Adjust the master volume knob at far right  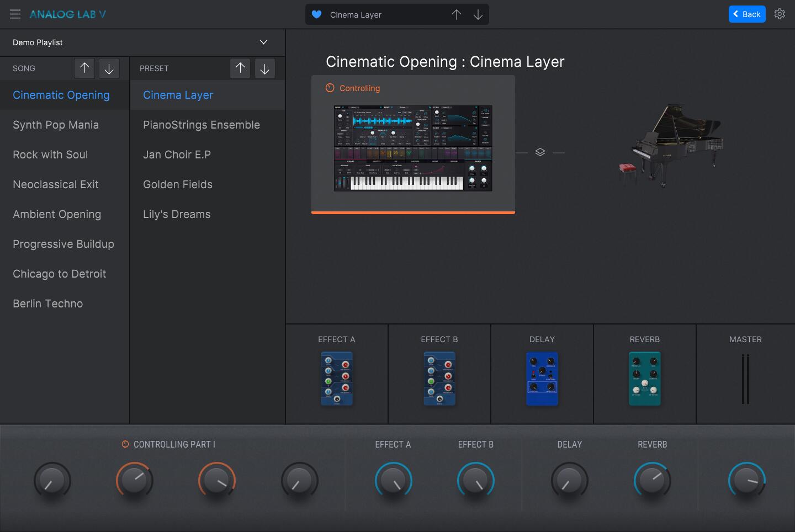click(747, 481)
